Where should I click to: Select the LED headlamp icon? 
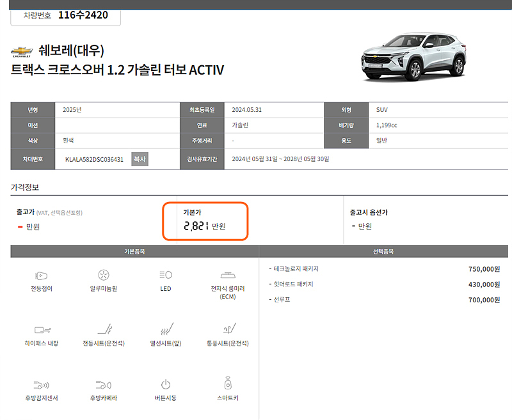166,275
